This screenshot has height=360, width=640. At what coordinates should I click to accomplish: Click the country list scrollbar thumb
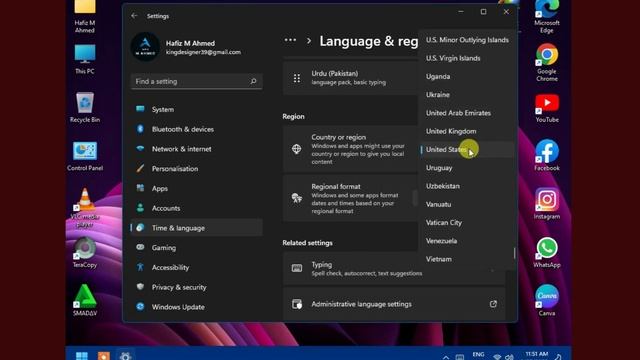click(x=514, y=253)
